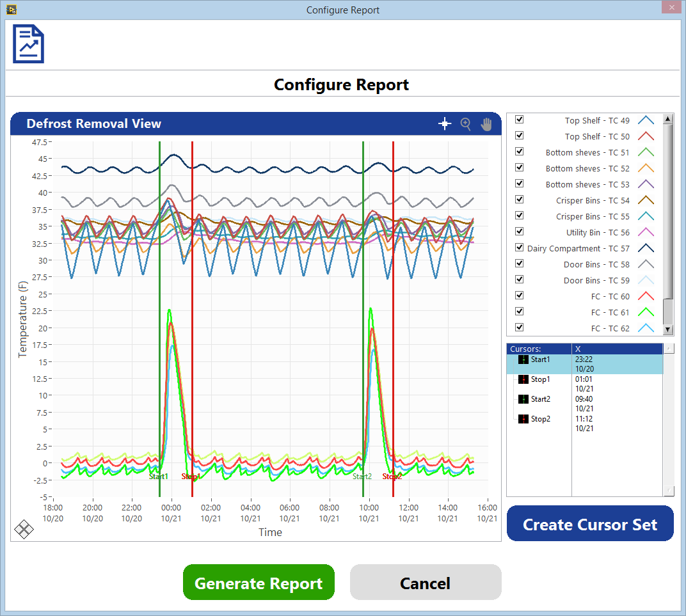The image size is (686, 616).
Task: Click the Door Bins TC 58 line swatch
Action: tap(646, 264)
